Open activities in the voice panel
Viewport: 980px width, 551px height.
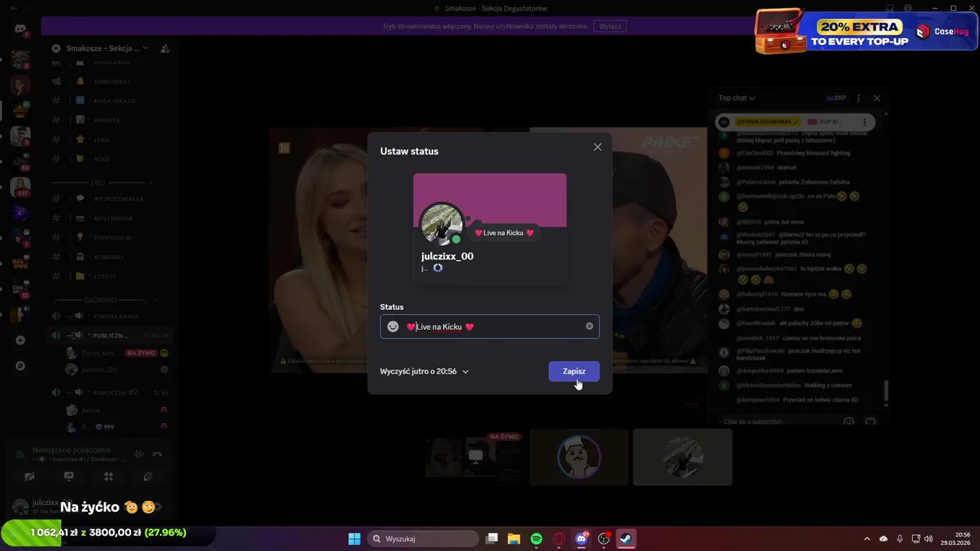click(x=109, y=476)
